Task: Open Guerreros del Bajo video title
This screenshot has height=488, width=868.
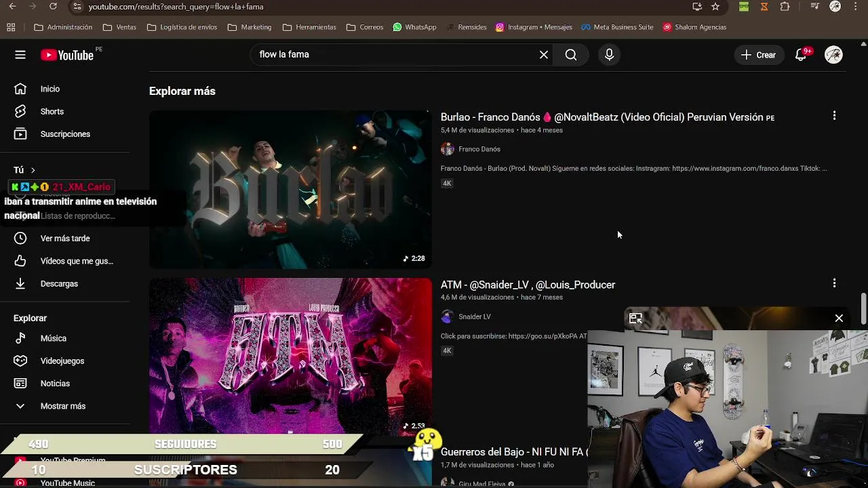Action: (513, 452)
